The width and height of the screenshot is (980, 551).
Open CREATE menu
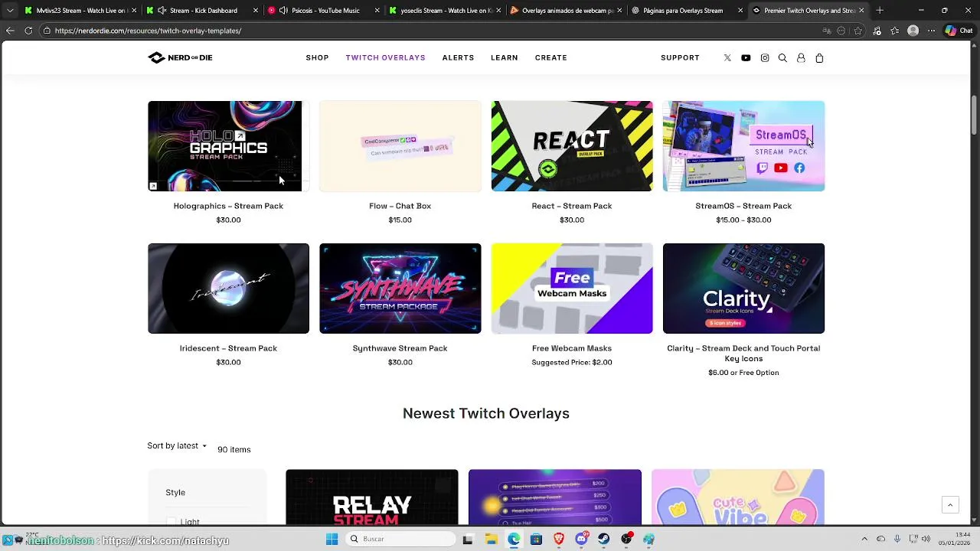point(550,57)
